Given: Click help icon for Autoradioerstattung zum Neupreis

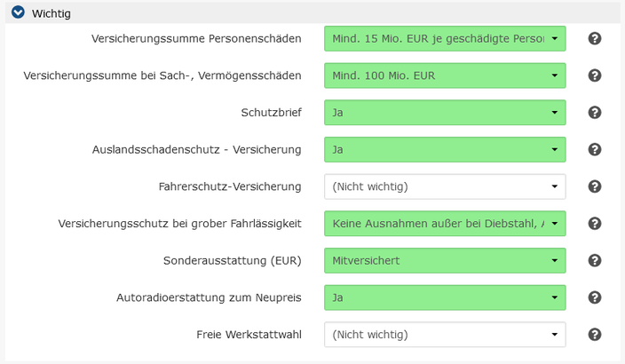Looking at the screenshot, I should [x=595, y=297].
